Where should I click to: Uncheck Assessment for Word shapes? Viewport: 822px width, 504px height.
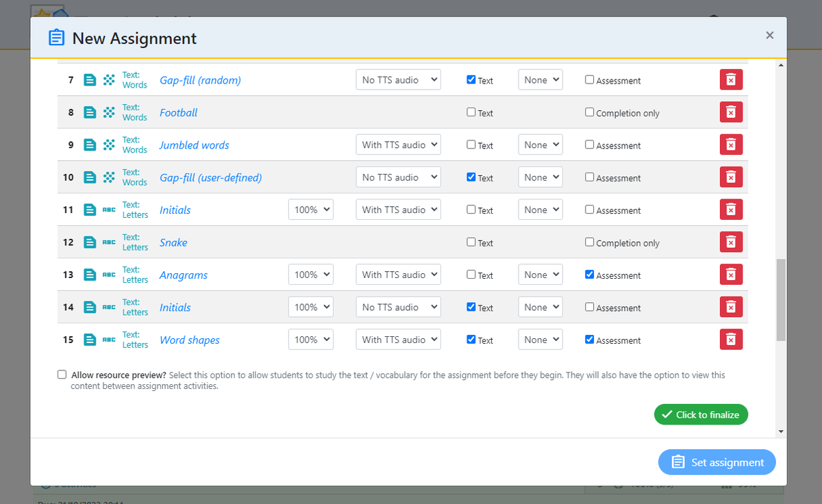click(590, 340)
